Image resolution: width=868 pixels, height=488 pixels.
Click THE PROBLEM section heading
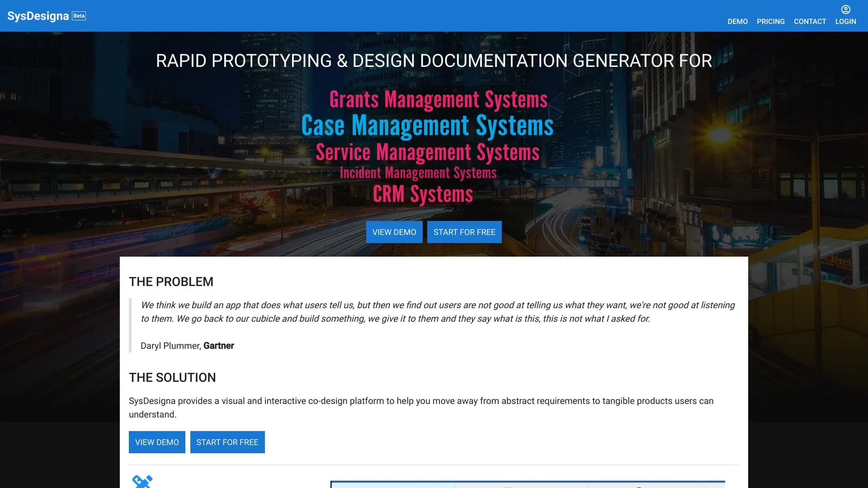click(x=171, y=282)
